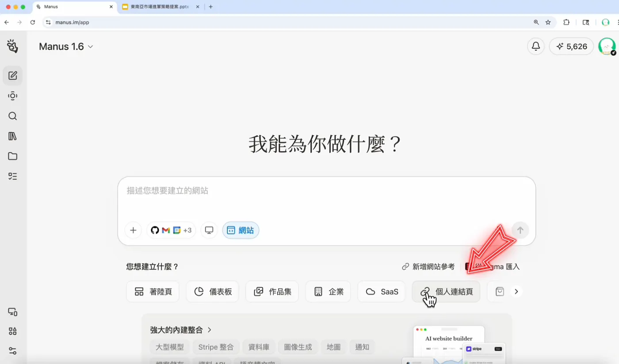Click the Manus logo in the sidebar
The image size is (619, 364).
[x=12, y=46]
